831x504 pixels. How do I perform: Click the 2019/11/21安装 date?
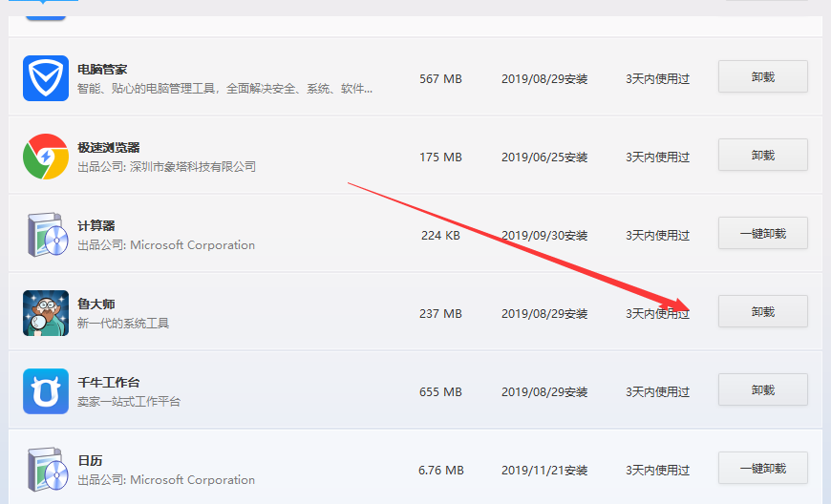click(x=544, y=471)
